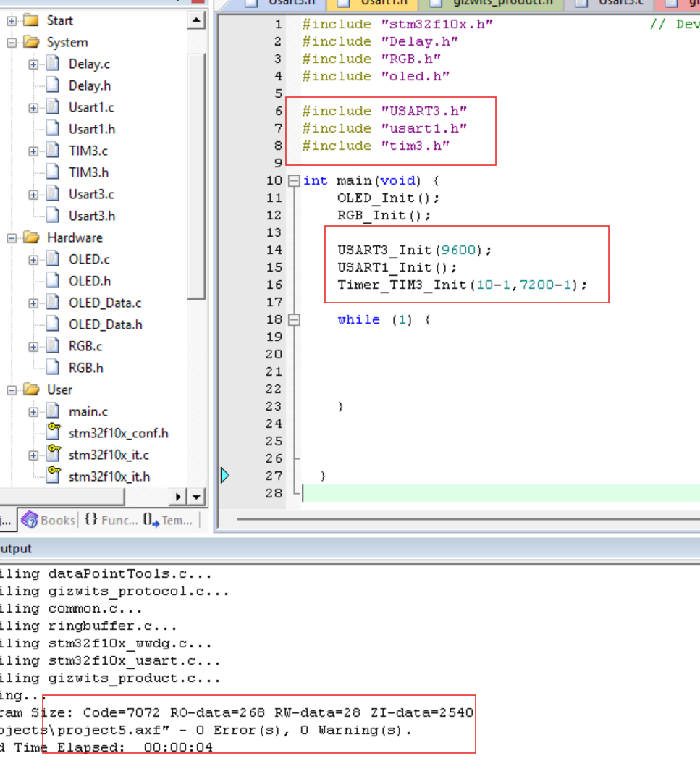
Task: Select Delay.h file icon
Action: coord(53,85)
